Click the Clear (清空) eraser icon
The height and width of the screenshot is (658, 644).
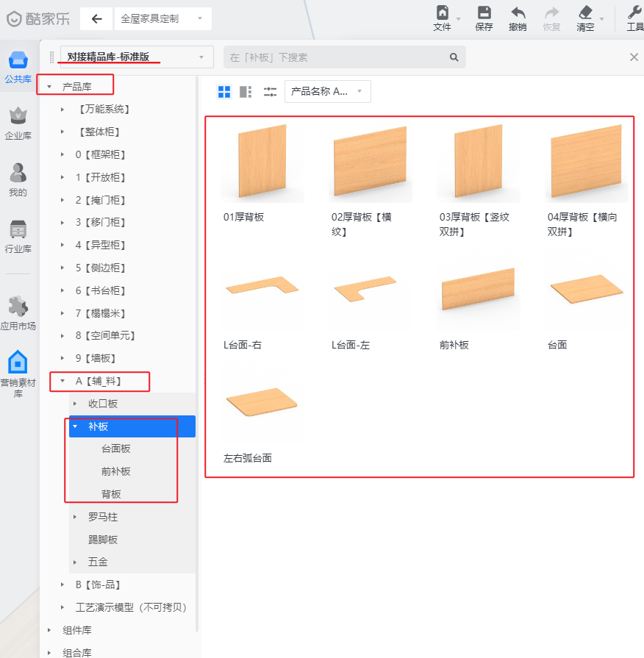tap(585, 13)
